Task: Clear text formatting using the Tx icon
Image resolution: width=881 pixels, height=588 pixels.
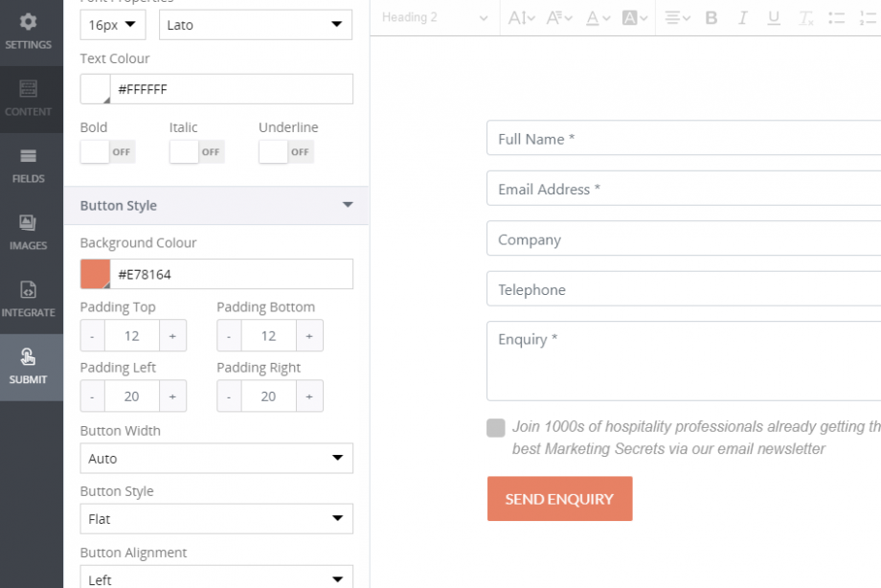Action: (x=805, y=17)
